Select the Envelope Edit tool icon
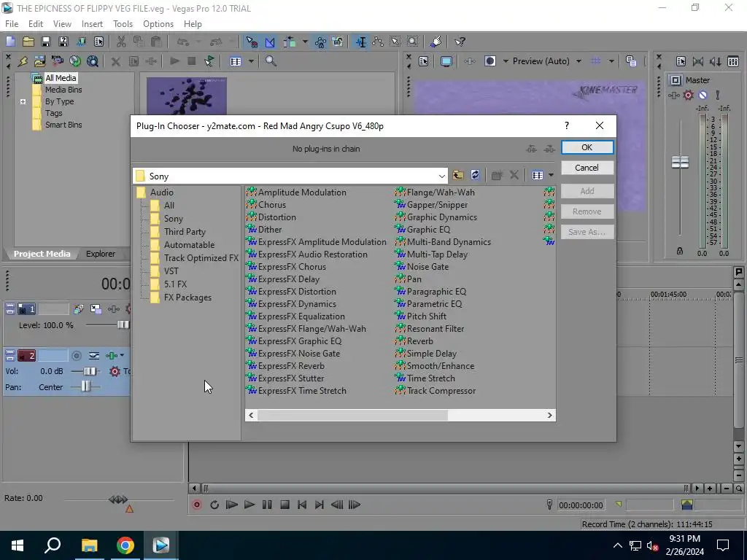Screen dimensions: 747x560 click(379, 42)
